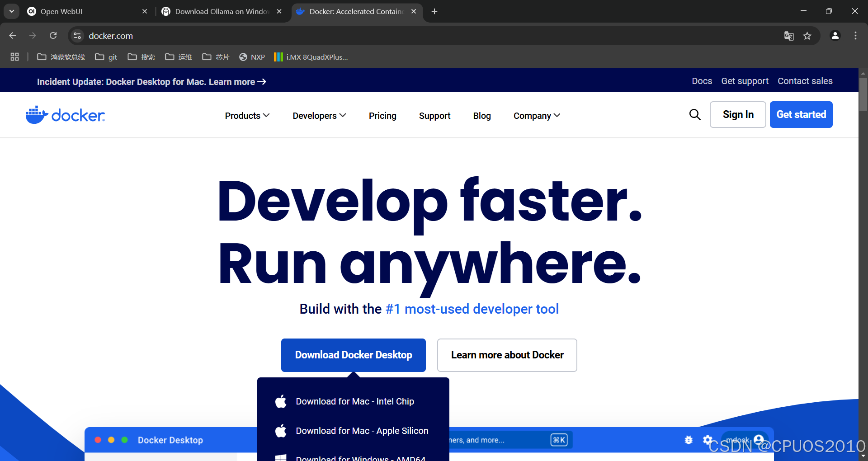Click Learn more about Docker button
This screenshot has width=868, height=461.
507,355
